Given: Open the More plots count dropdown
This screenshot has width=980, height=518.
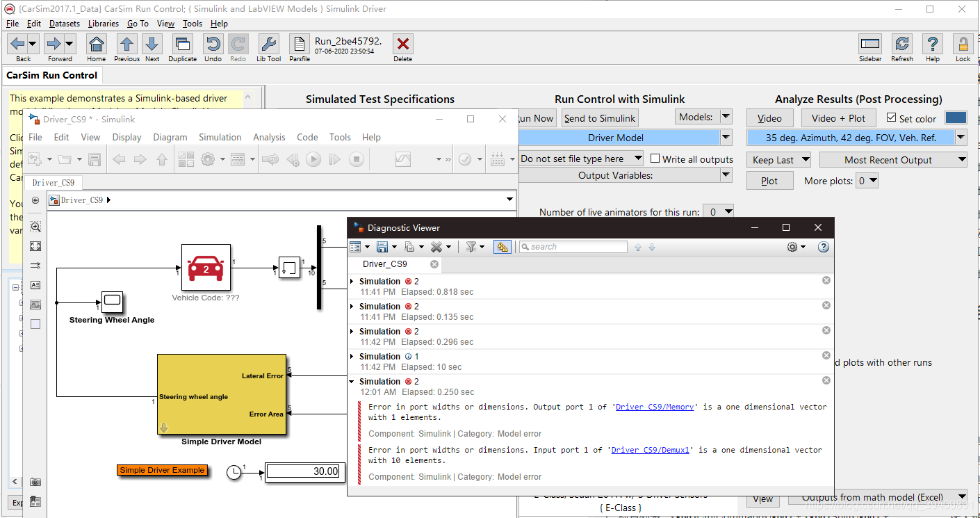Looking at the screenshot, I should (867, 181).
